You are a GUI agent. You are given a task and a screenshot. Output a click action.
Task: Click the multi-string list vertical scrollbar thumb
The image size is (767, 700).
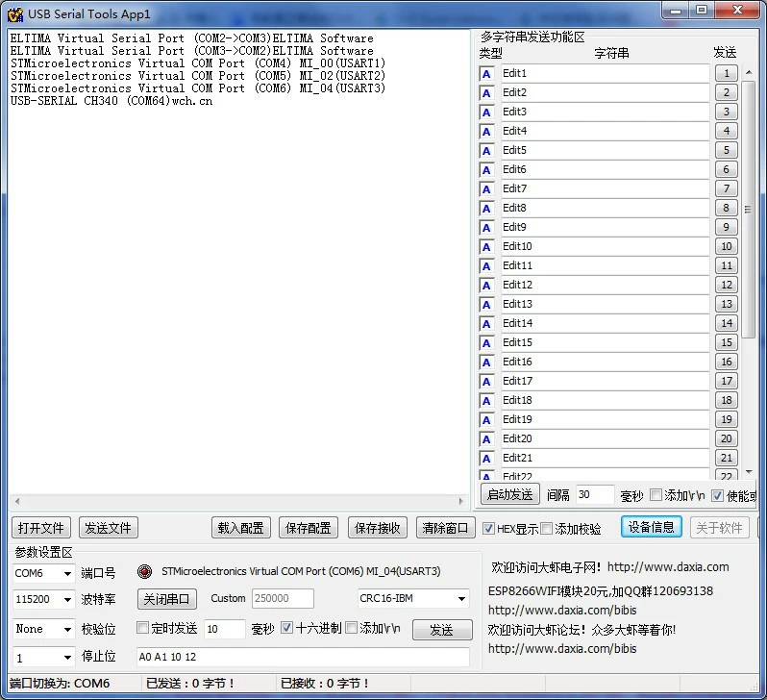pos(749,210)
